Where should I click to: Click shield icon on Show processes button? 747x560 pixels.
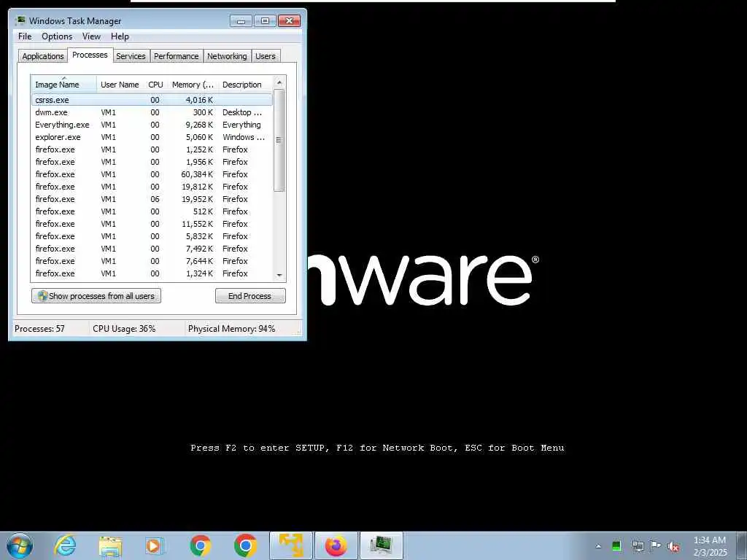(x=42, y=296)
